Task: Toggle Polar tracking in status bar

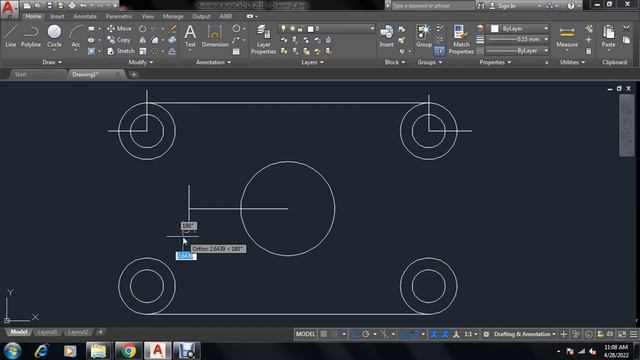Action: (366, 334)
